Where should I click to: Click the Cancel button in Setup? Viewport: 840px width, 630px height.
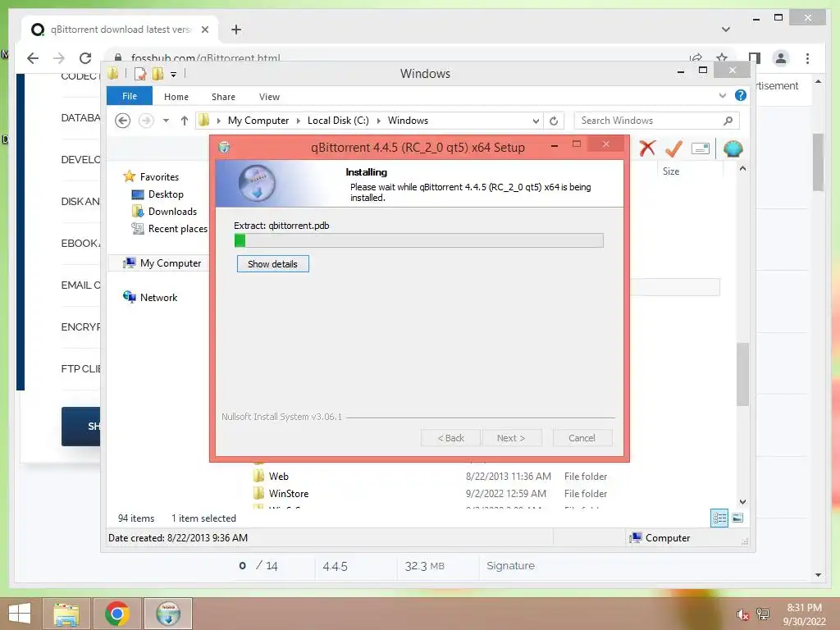coord(582,438)
